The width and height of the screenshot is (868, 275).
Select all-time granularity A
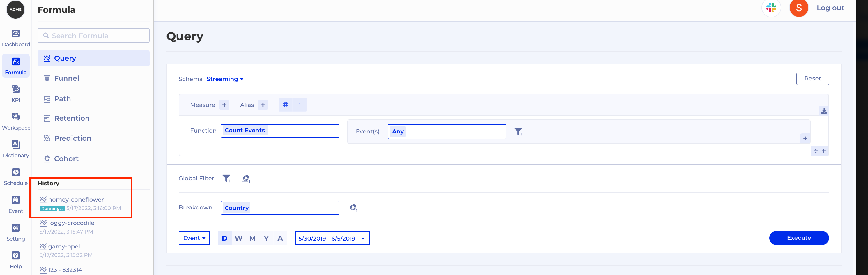point(280,238)
